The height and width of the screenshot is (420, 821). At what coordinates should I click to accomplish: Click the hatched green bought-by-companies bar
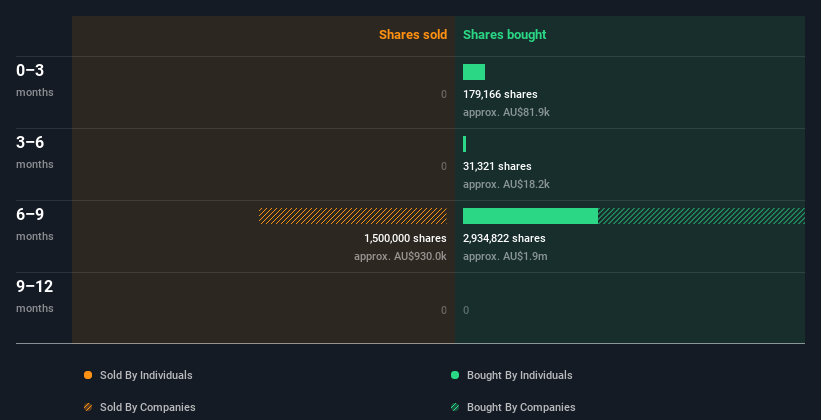(x=702, y=216)
